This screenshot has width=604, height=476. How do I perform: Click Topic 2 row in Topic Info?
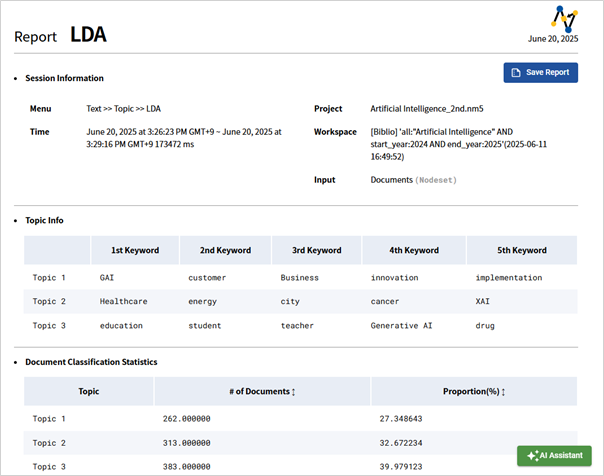coord(300,302)
